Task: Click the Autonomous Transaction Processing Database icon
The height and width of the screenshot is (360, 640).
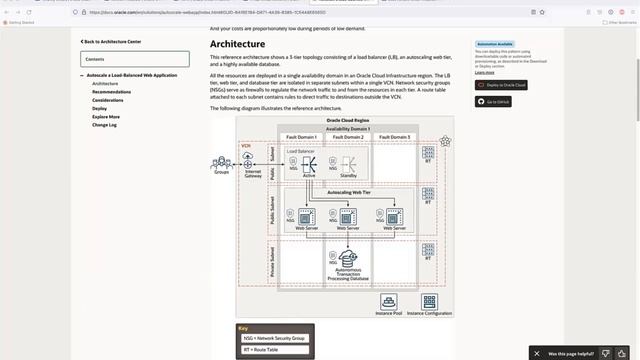Action: pos(348,259)
